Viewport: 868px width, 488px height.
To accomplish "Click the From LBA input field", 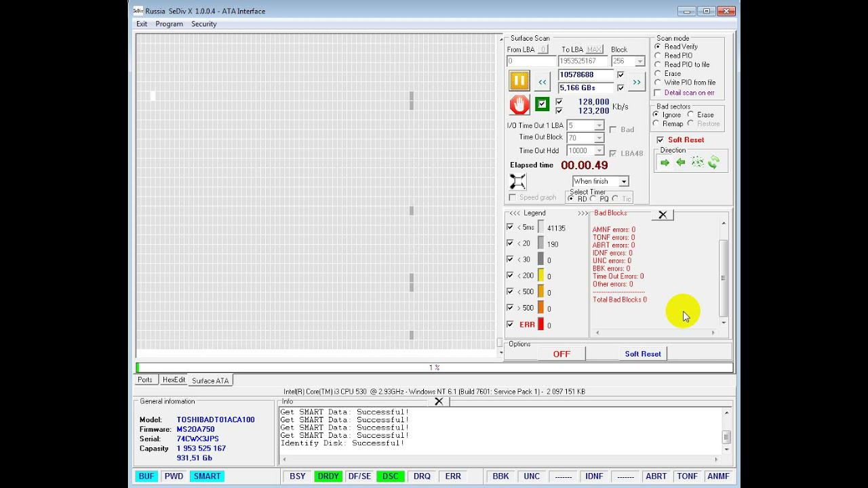I will tap(532, 62).
